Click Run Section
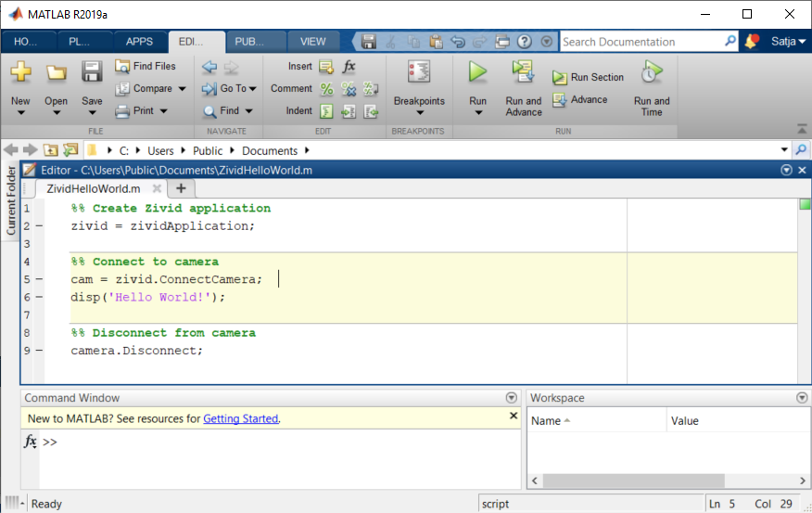 589,77
